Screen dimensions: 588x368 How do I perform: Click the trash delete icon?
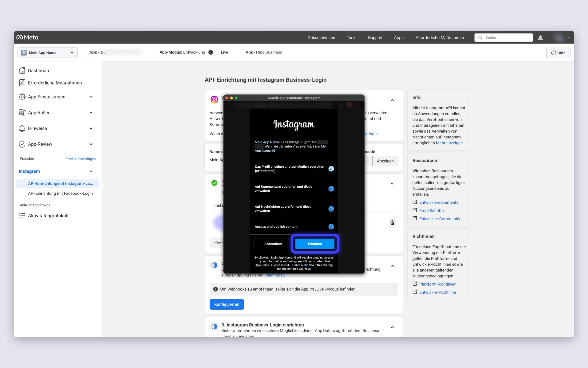pos(392,223)
